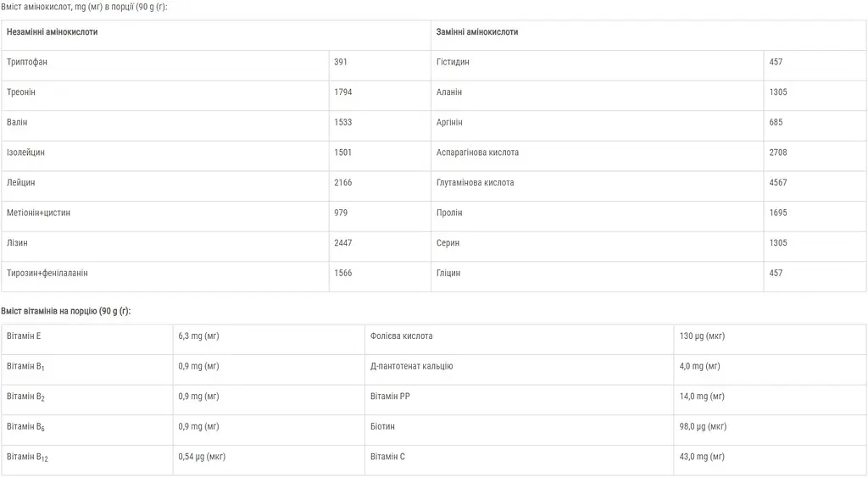This screenshot has height=477, width=868.
Task: Select the Лейцин value 2166
Action: [x=342, y=183]
